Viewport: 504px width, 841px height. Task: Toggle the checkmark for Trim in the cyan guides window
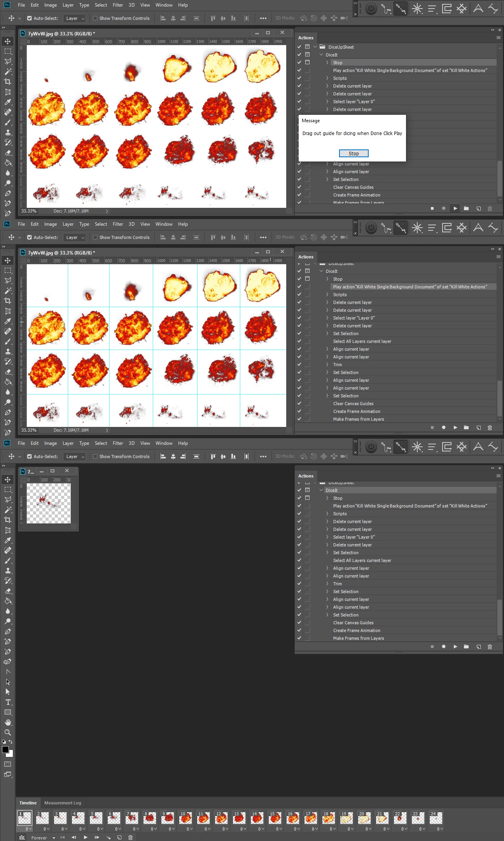(299, 365)
